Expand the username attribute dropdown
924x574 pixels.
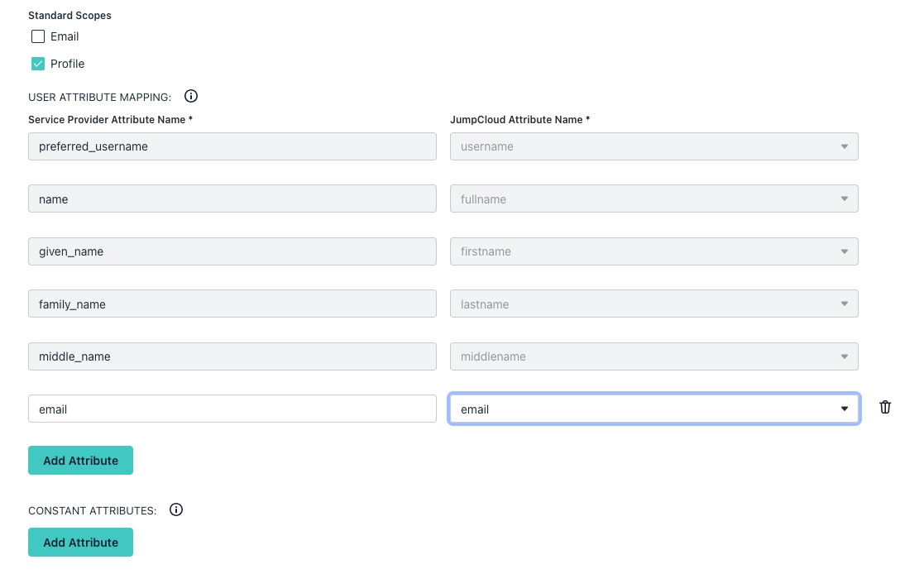click(654, 146)
